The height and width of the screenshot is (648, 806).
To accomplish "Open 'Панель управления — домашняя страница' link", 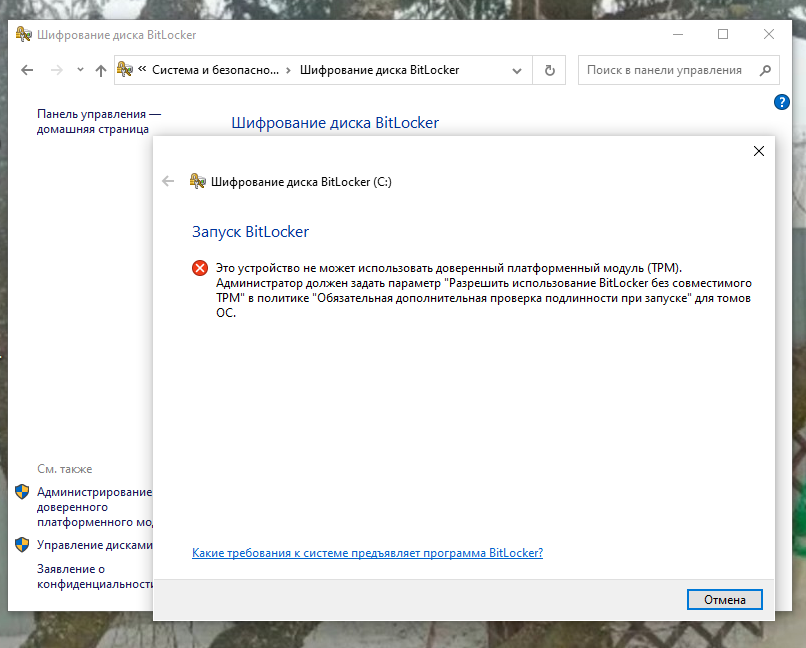I will pos(99,121).
